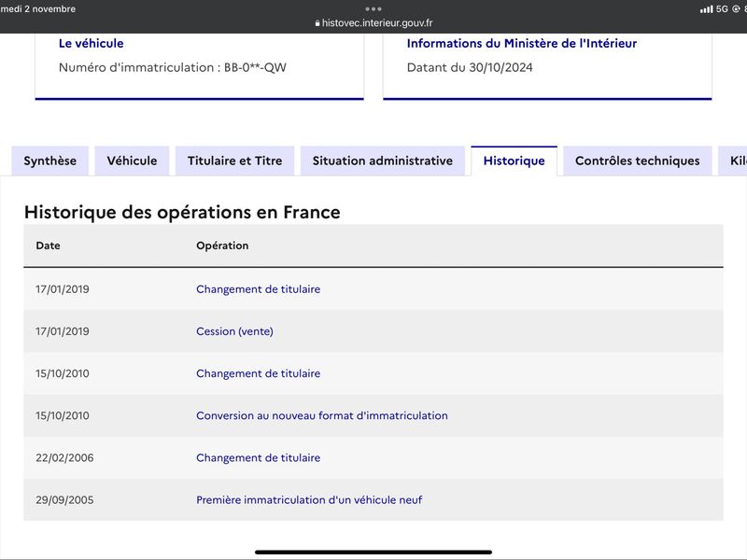This screenshot has width=747, height=560.
Task: Click the Cession (vente) operation
Action: [235, 331]
